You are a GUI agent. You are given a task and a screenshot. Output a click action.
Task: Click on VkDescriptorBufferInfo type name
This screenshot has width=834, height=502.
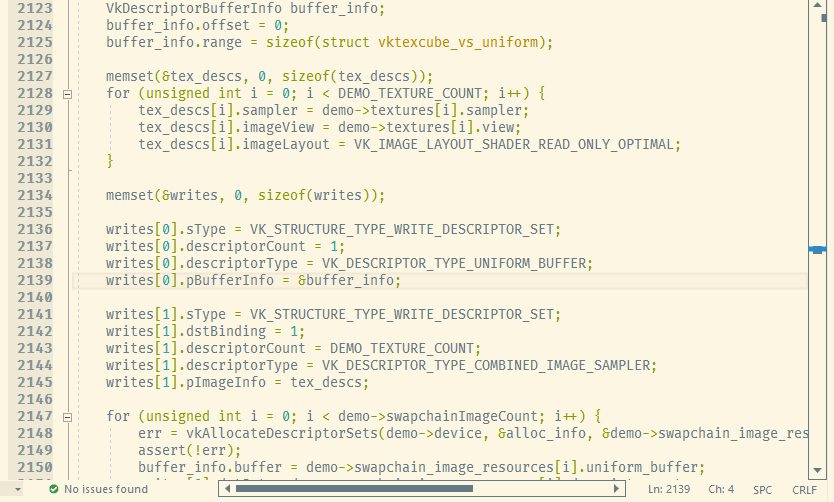click(x=194, y=9)
